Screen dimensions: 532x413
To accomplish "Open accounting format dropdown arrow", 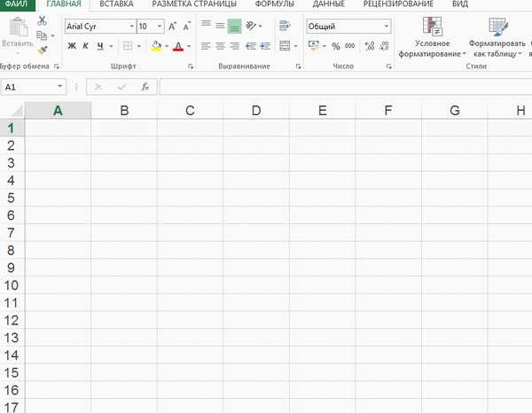I will pos(325,46).
